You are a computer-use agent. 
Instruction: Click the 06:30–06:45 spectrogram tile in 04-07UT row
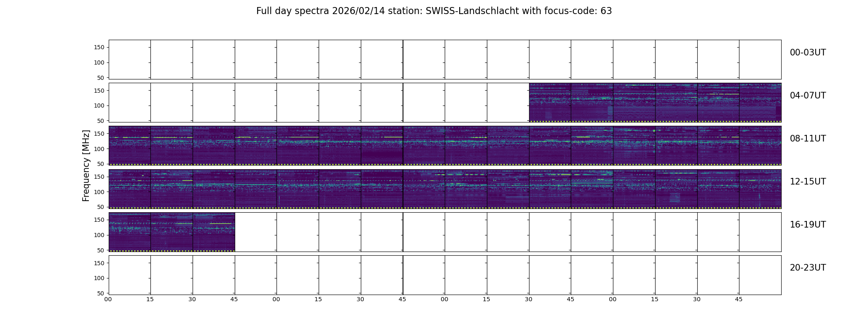tap(550, 103)
